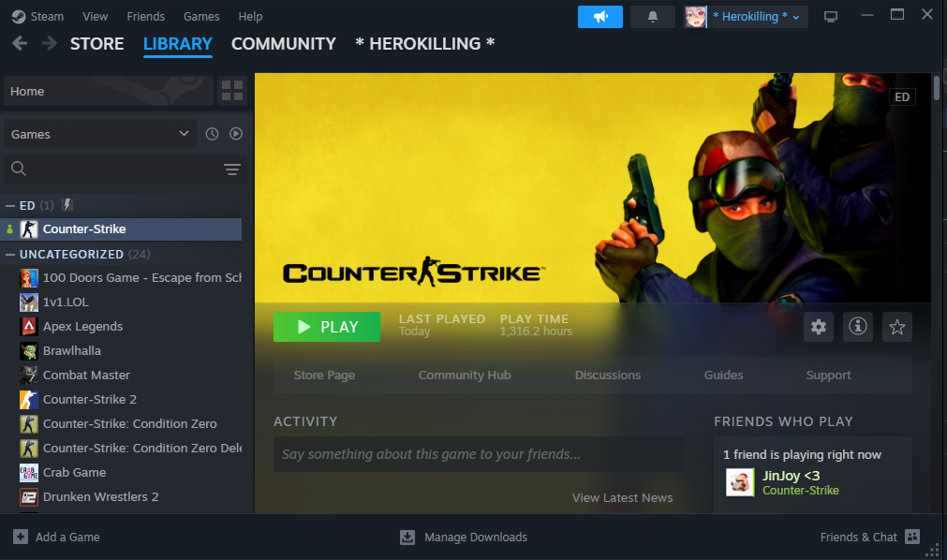Screen dimensions: 947x560
Task: Collapse the ED collection
Action: pyautogui.click(x=10, y=205)
